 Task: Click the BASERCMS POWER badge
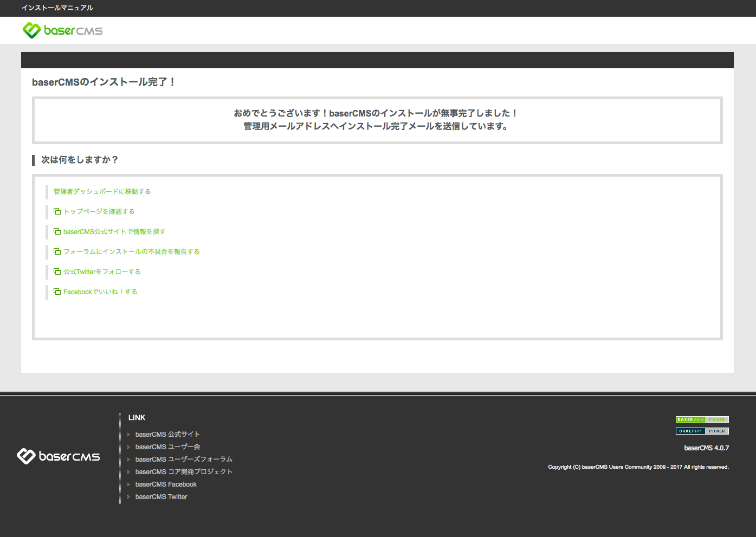tap(702, 419)
